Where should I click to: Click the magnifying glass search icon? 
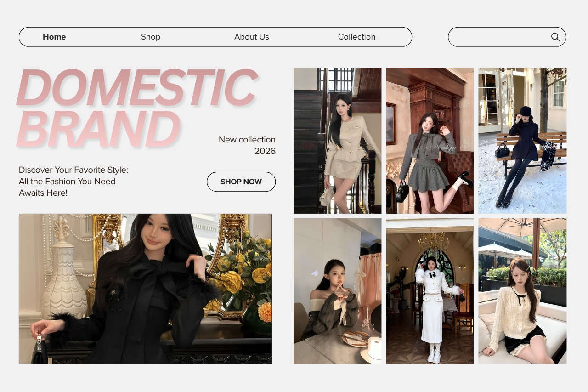555,37
